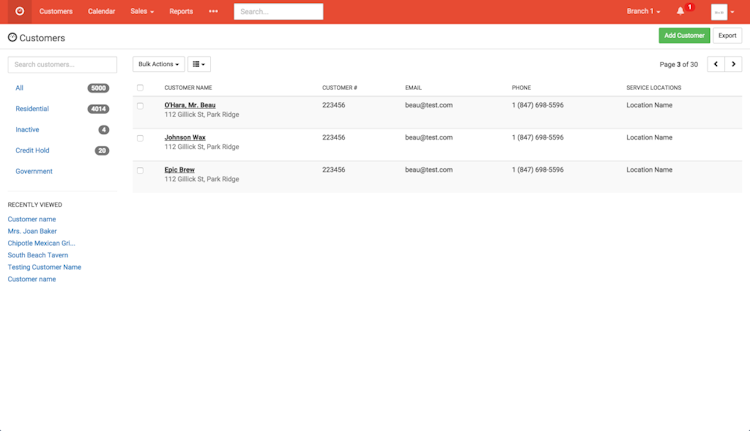Select the Government filter
The height and width of the screenshot is (431, 750).
[x=34, y=171]
